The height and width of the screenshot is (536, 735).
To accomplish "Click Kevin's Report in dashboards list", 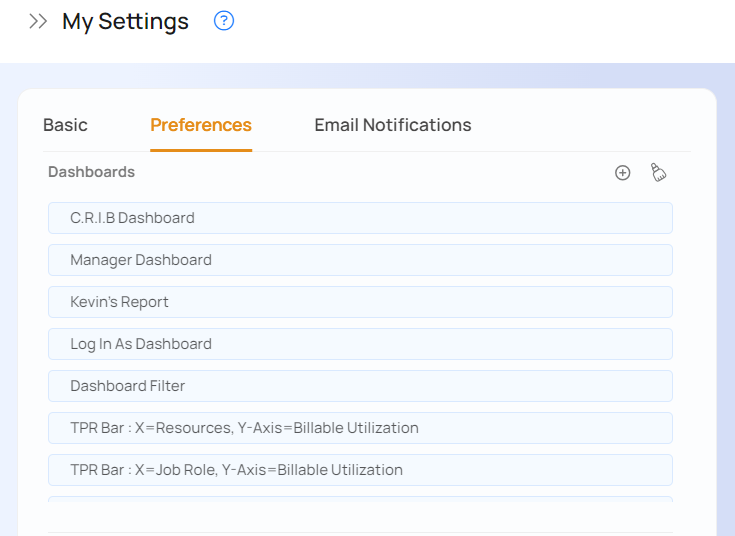I will tap(360, 302).
